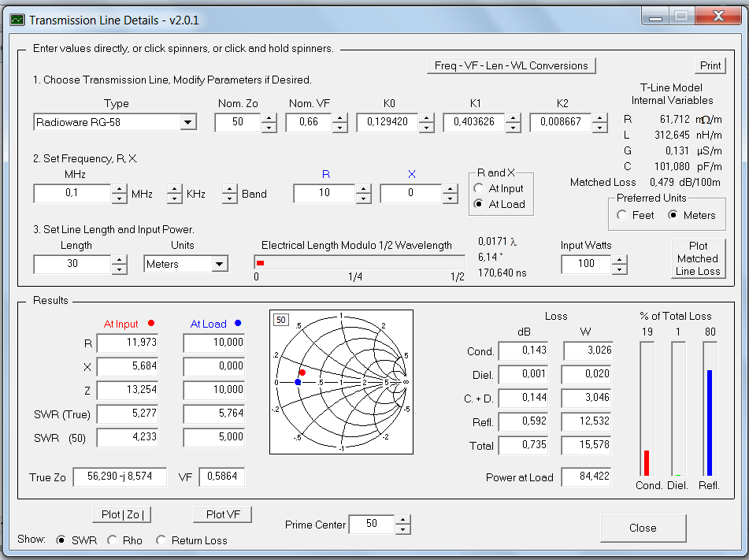Focus the R resistance input field
Image resolution: width=749 pixels, height=560 pixels.
(324, 194)
